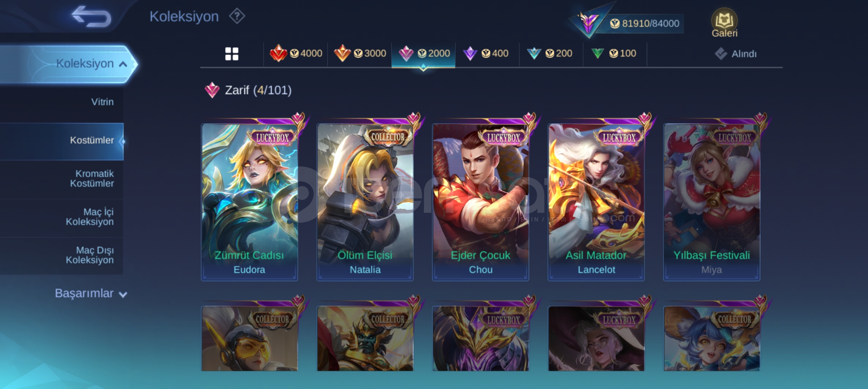
Task: Open the Koleksiyon help question mark
Action: pyautogui.click(x=237, y=17)
